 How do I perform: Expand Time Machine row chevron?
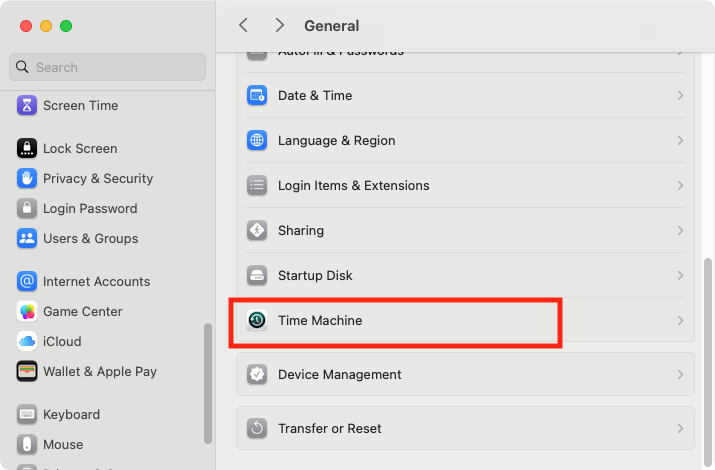coord(680,320)
